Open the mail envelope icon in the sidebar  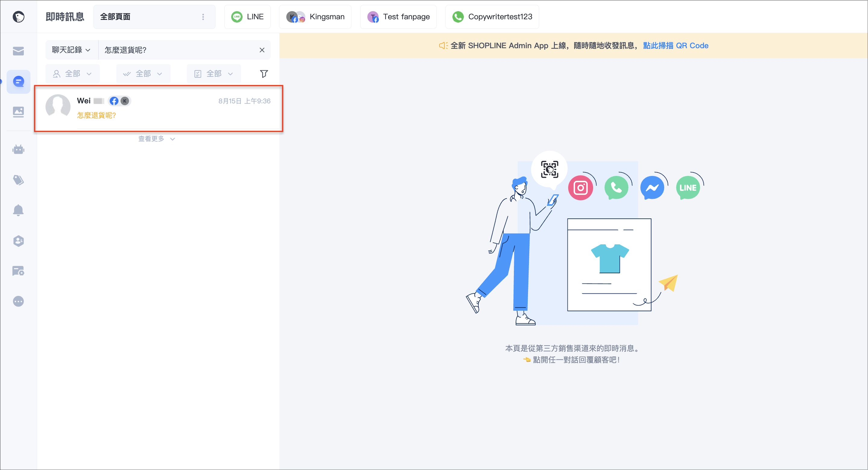[18, 51]
